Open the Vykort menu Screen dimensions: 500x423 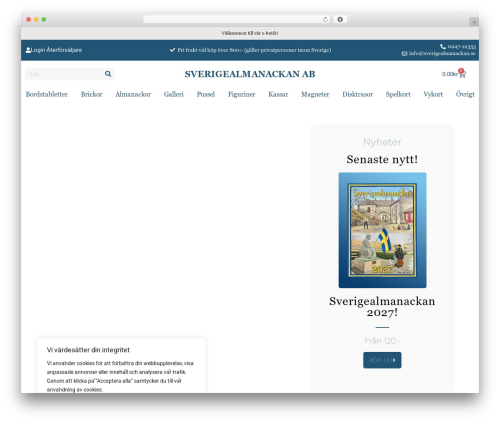point(433,94)
